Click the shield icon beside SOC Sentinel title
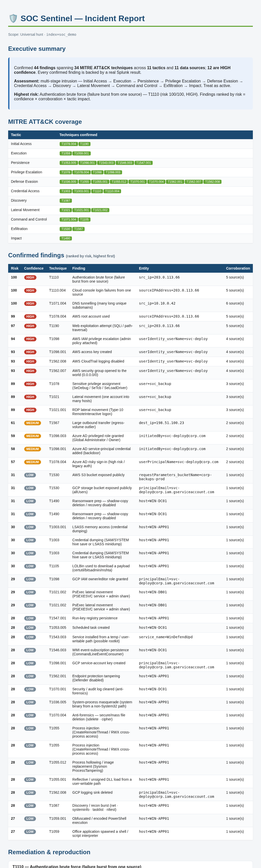Image resolution: width=261 pixels, height=868 pixels. [13, 19]
